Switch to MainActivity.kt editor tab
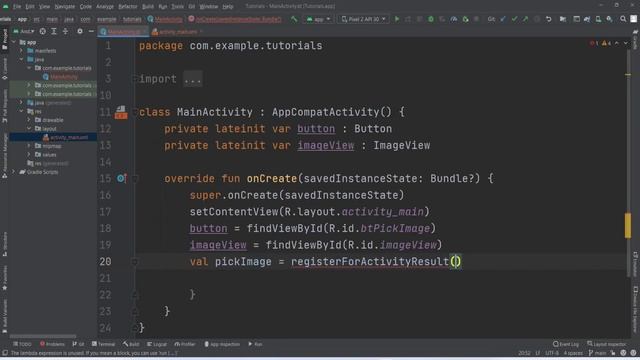The image size is (640, 360). click(122, 31)
